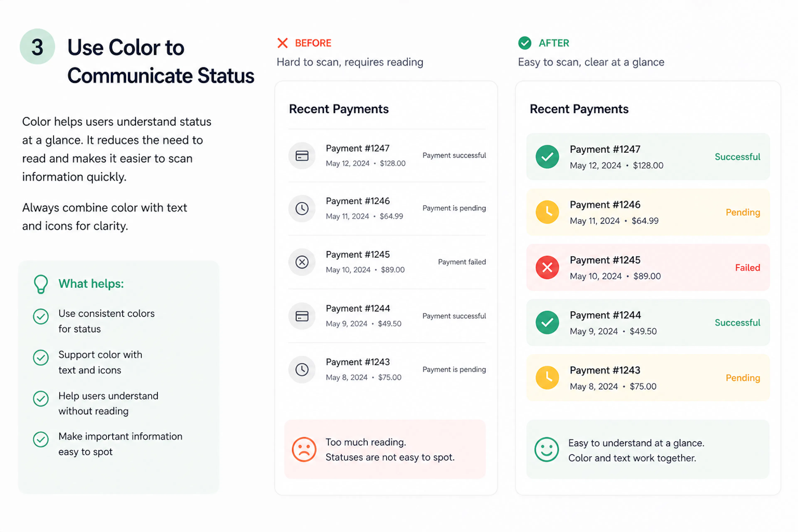
Task: Click the lightbulb icon next to What helps
Action: pos(41,284)
